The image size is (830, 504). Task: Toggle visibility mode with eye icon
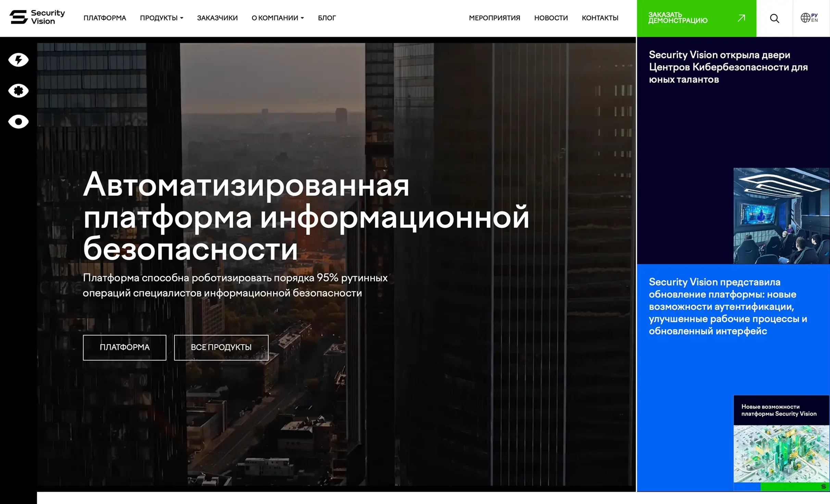(19, 121)
